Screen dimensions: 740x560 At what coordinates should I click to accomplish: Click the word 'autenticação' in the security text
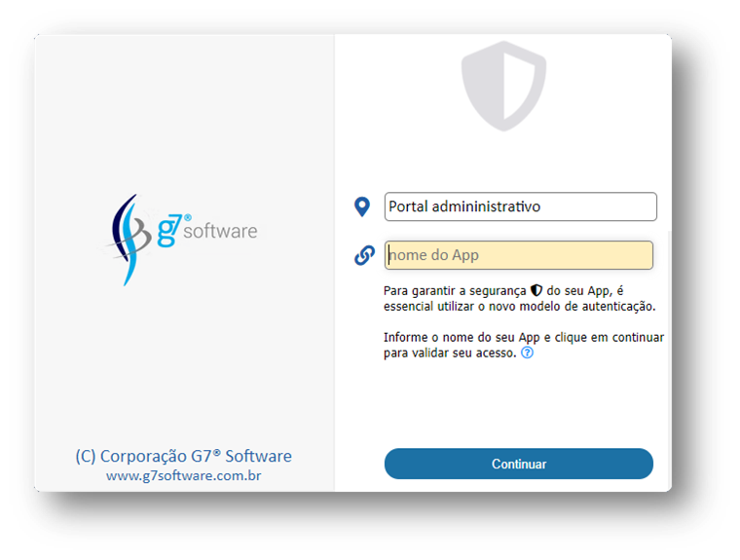point(618,307)
